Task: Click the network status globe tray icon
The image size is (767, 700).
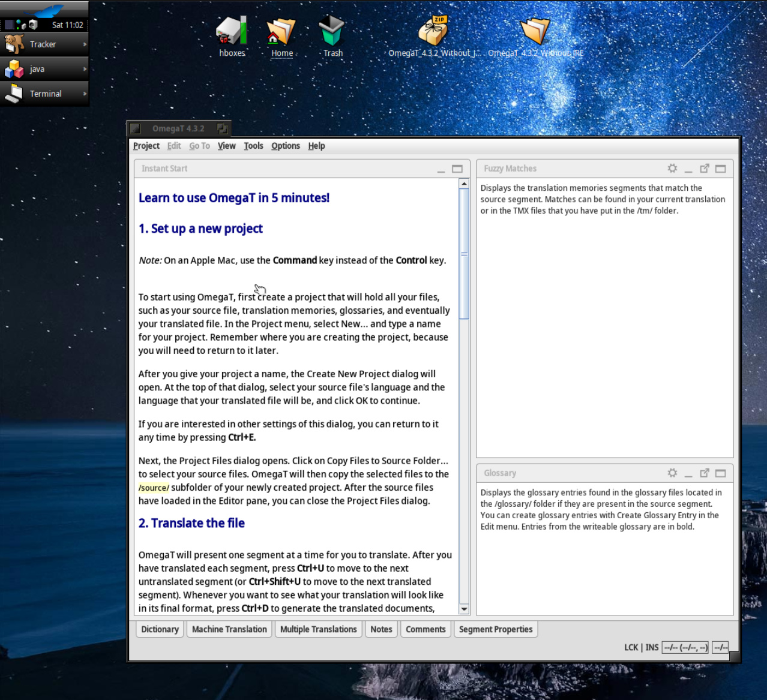Action: (x=22, y=25)
